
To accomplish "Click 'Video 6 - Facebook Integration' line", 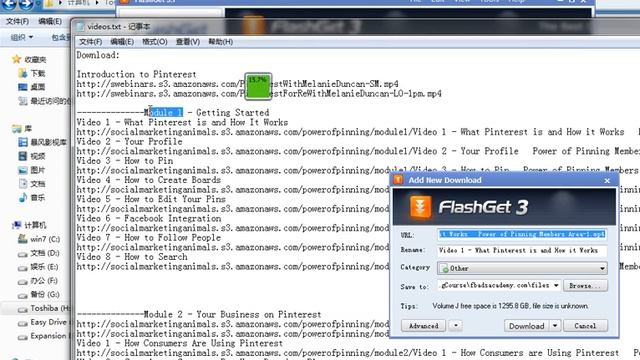I will [x=149, y=218].
